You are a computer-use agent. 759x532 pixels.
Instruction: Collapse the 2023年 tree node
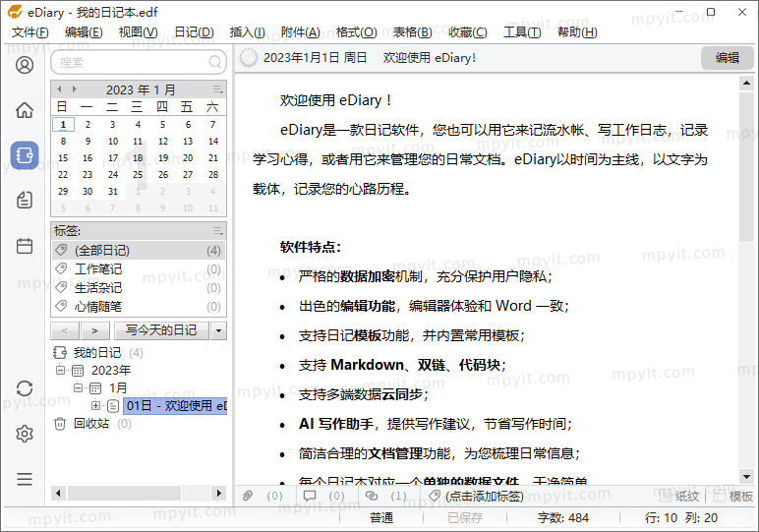(x=60, y=371)
